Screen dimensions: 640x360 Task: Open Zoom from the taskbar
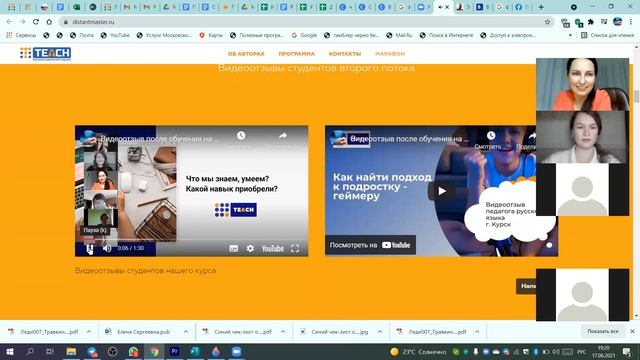coord(236,351)
